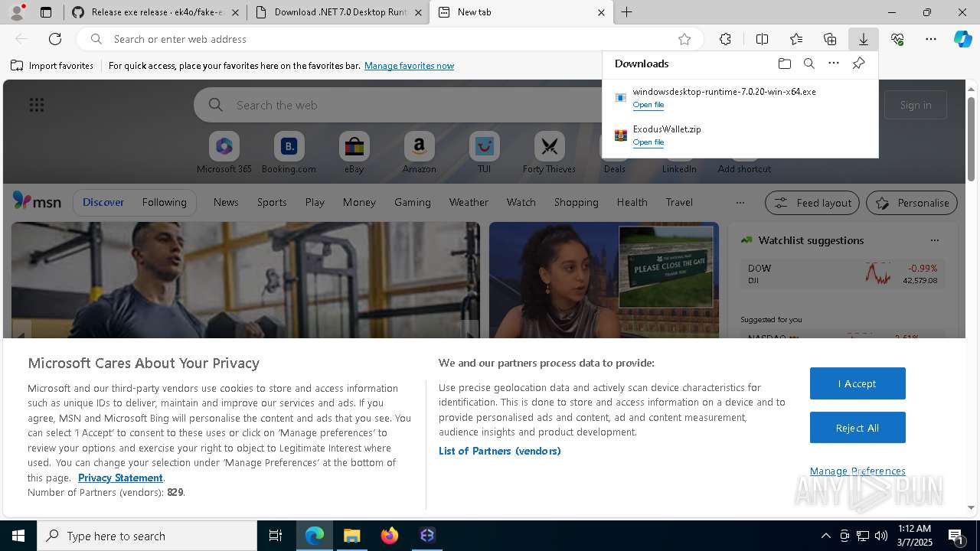
Task: Open more options in Downloads panel
Action: [x=834, y=64]
